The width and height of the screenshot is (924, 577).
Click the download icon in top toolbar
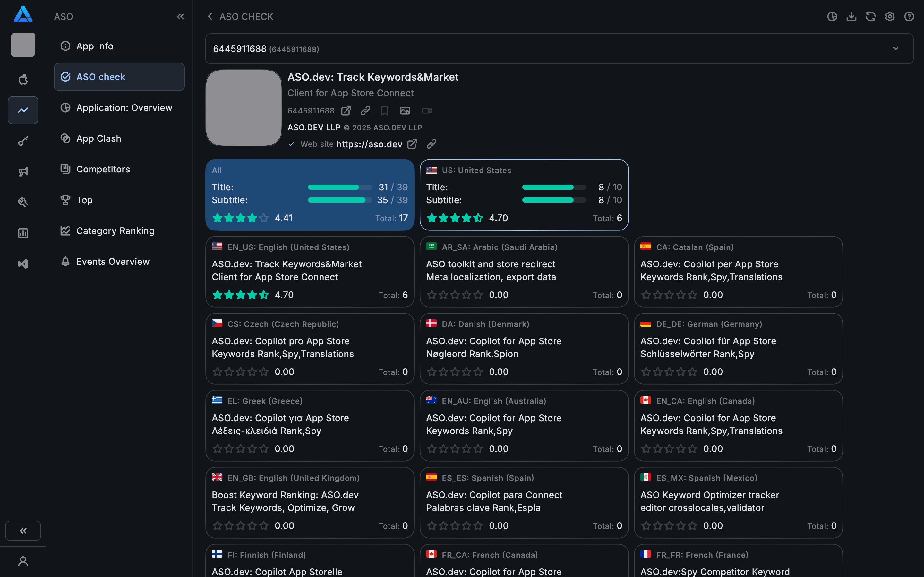tap(851, 16)
